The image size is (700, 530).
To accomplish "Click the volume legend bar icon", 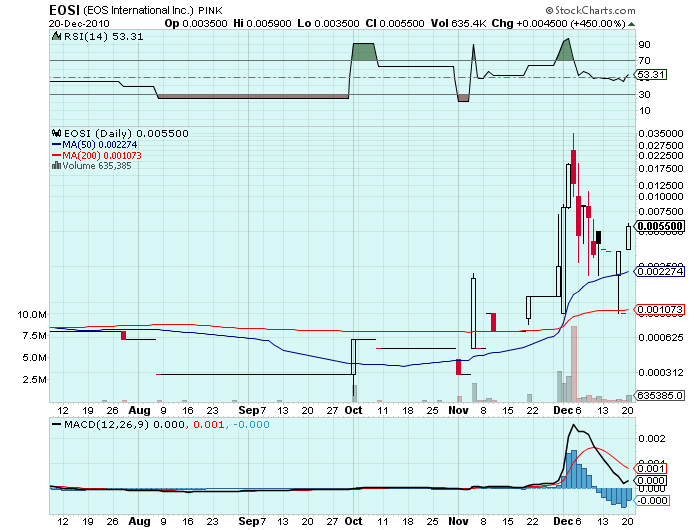I will [55, 166].
